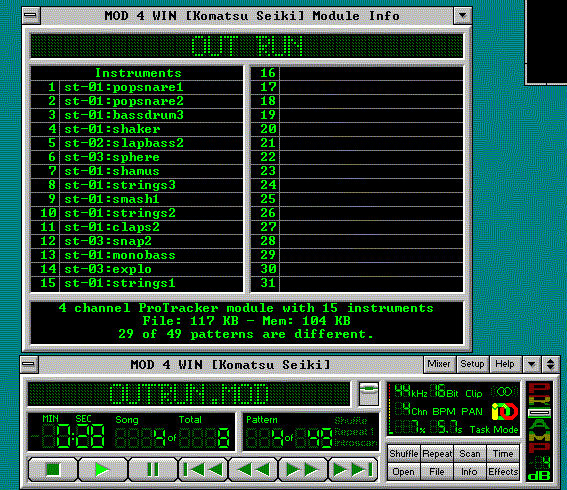Jump to the first song button
Screen dimensions: 567x490
click(x=203, y=469)
